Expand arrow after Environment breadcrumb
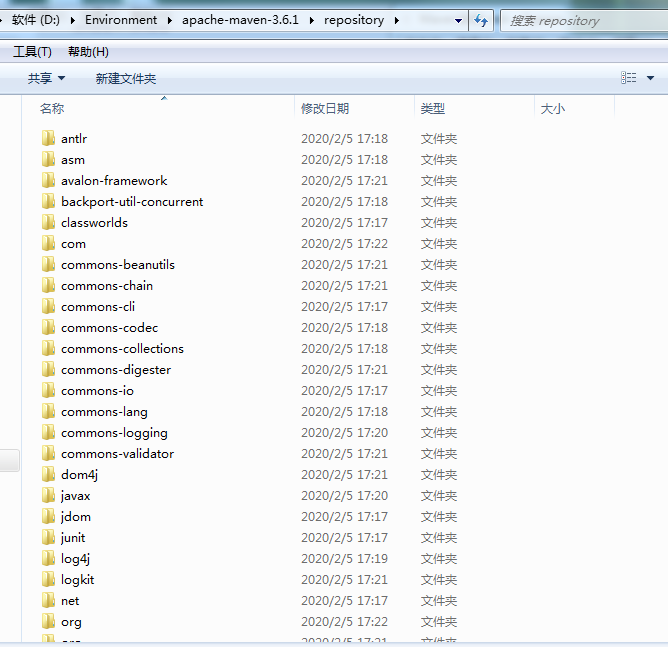 (x=170, y=20)
